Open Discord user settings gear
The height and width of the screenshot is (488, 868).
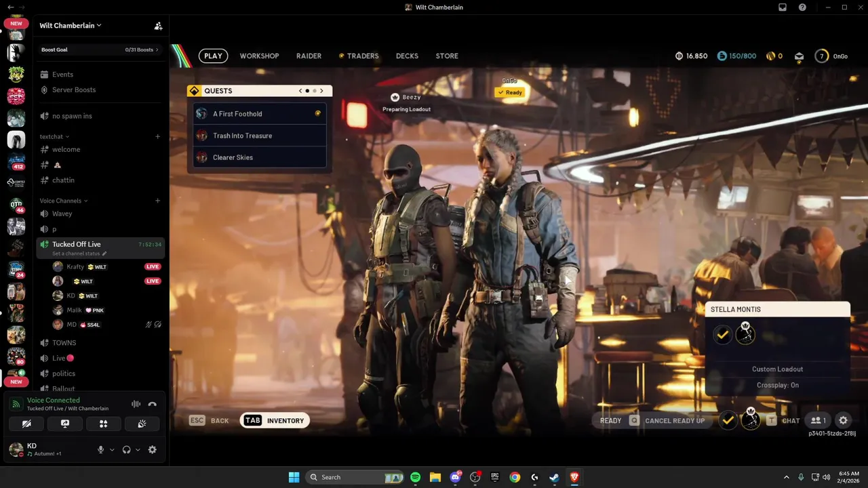pyautogui.click(x=153, y=449)
